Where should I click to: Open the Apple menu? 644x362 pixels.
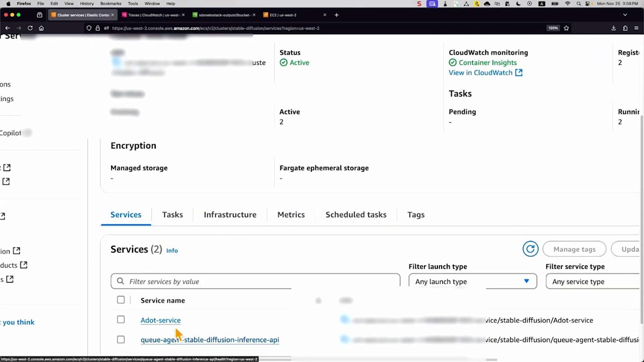pyautogui.click(x=8, y=3)
